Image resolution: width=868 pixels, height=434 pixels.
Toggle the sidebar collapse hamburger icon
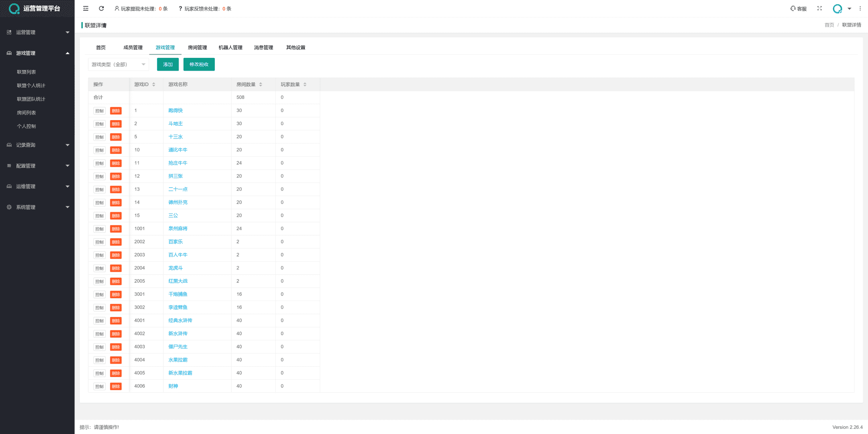(x=86, y=8)
